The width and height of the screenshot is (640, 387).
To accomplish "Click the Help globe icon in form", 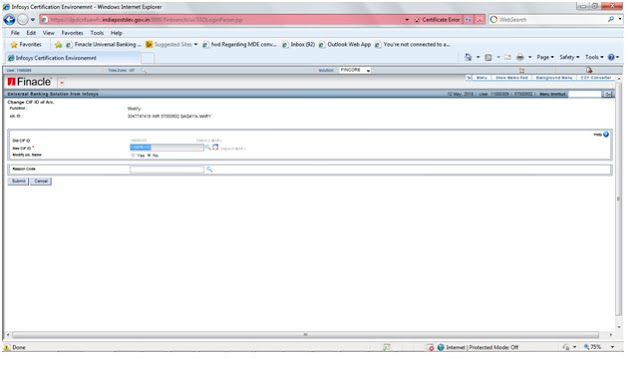I will pos(606,134).
